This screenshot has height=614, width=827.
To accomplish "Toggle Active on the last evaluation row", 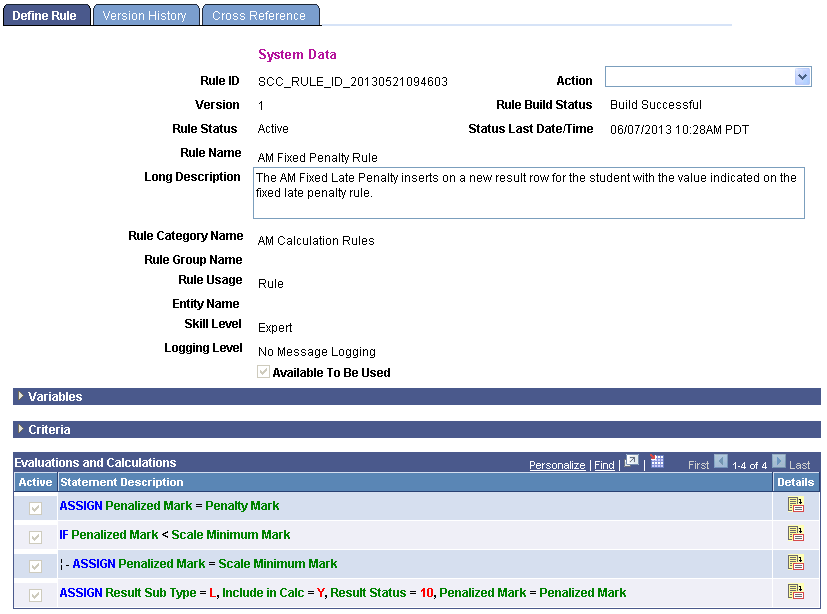I will coord(35,592).
